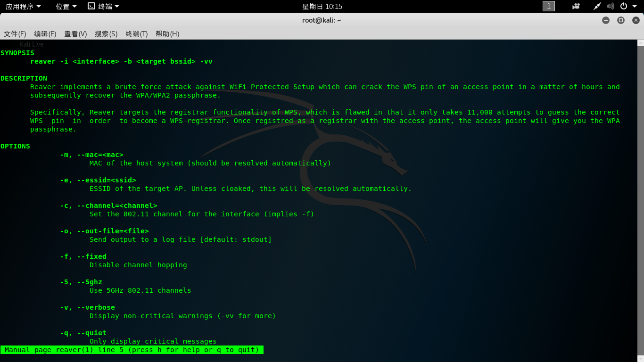This screenshot has width=644, height=362.
Task: Click 'Set the 802.11 channel' description
Action: point(202,214)
